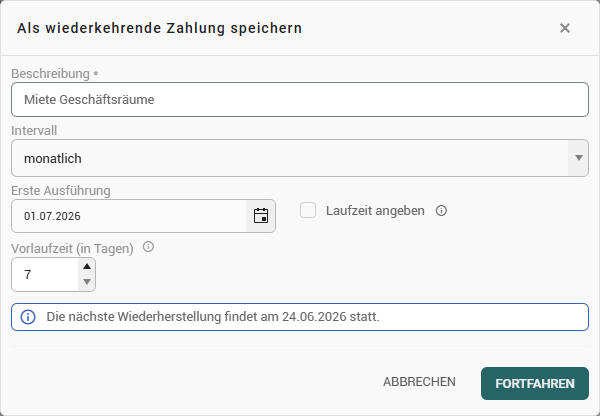Click the Intervall dropdown arrow
The image size is (600, 416).
point(578,158)
